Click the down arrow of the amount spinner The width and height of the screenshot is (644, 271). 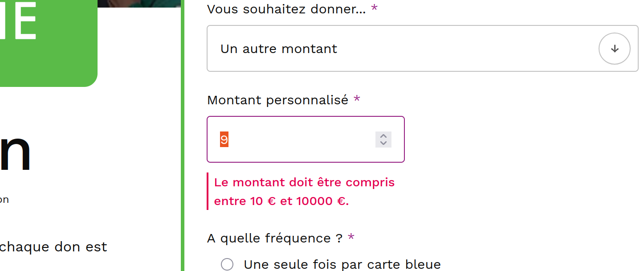tap(383, 143)
